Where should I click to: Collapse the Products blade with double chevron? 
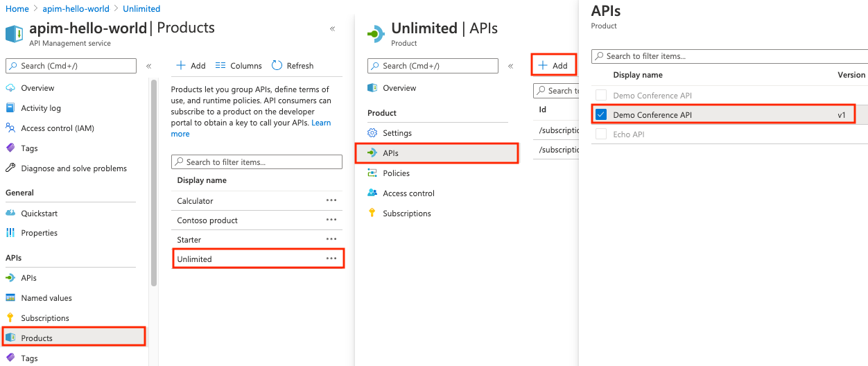pyautogui.click(x=333, y=29)
